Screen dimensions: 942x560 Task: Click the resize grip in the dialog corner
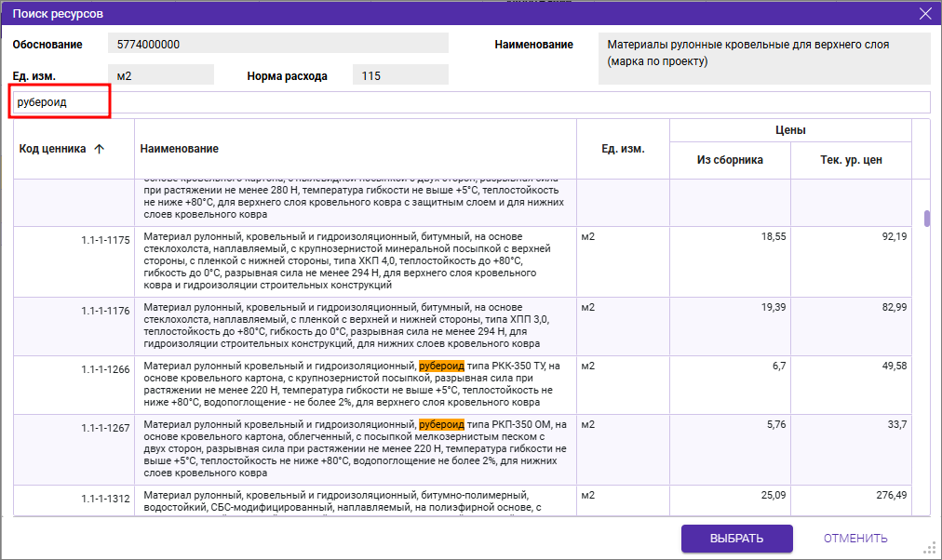(x=927, y=547)
